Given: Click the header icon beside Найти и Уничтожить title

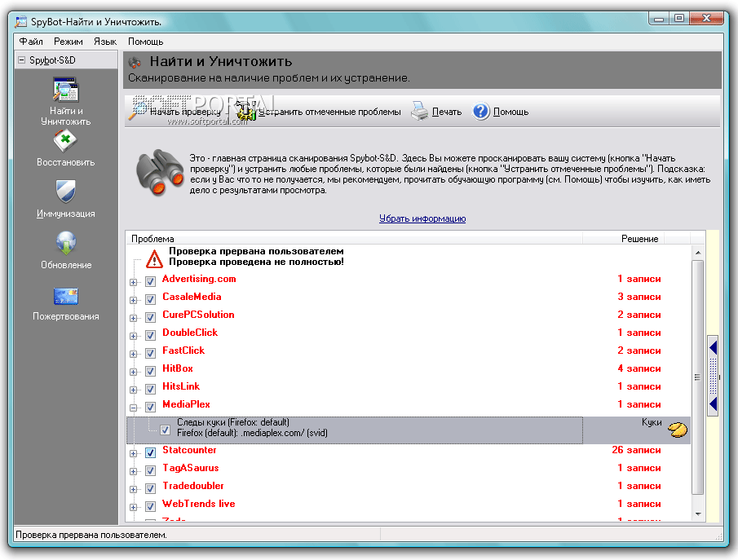Looking at the screenshot, I should coord(135,62).
